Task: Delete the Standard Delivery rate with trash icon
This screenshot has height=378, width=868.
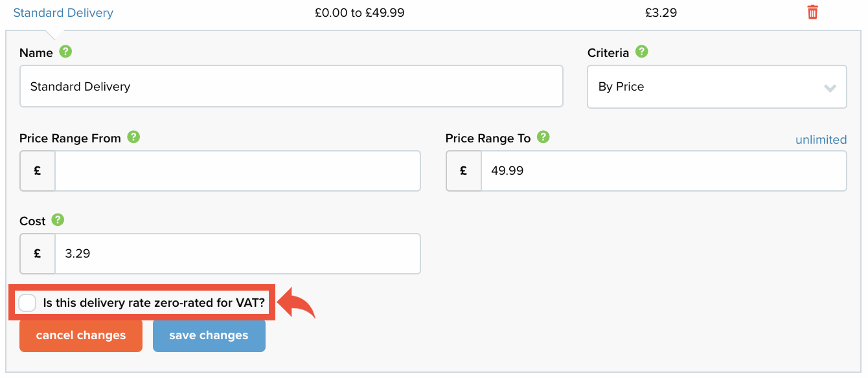Action: (812, 12)
